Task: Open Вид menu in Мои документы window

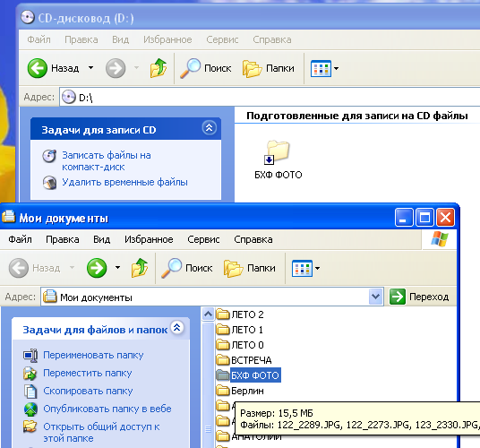Action: click(x=101, y=239)
